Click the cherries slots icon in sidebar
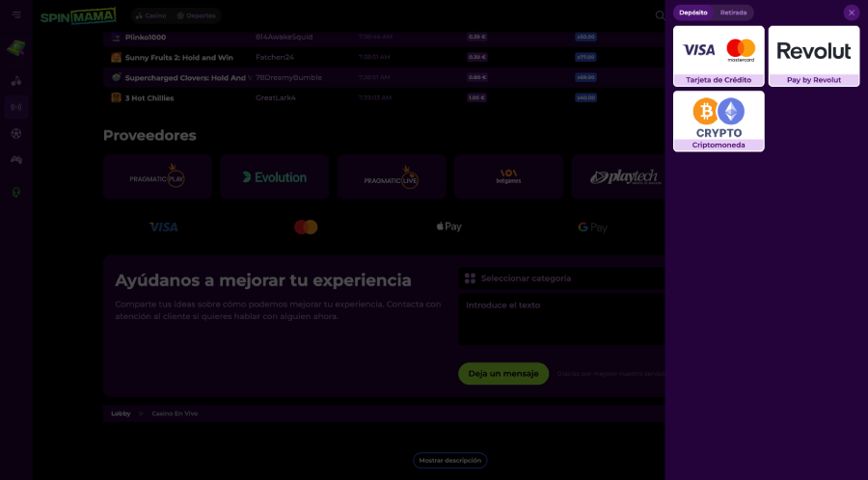Viewport: 868px width, 480px height. pos(16,81)
